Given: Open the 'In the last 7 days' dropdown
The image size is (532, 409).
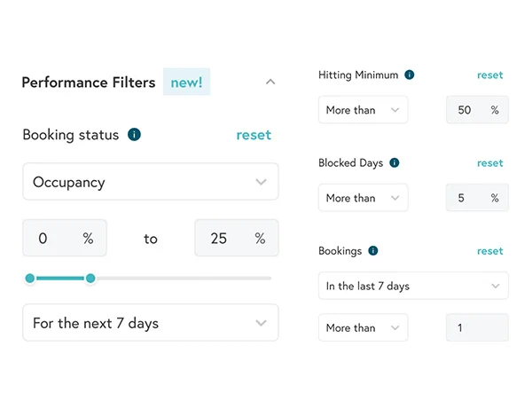Looking at the screenshot, I should [413, 286].
